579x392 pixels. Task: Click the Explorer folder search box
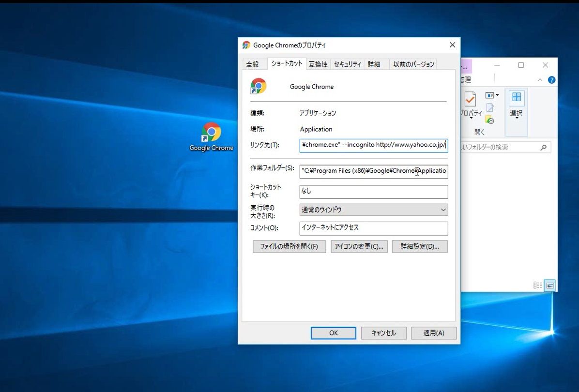tap(506, 147)
